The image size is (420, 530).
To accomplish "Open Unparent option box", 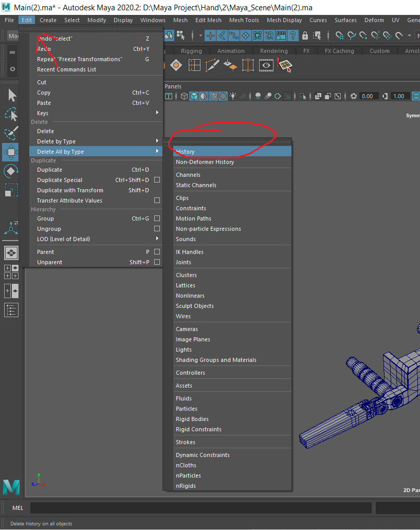I will 157,262.
